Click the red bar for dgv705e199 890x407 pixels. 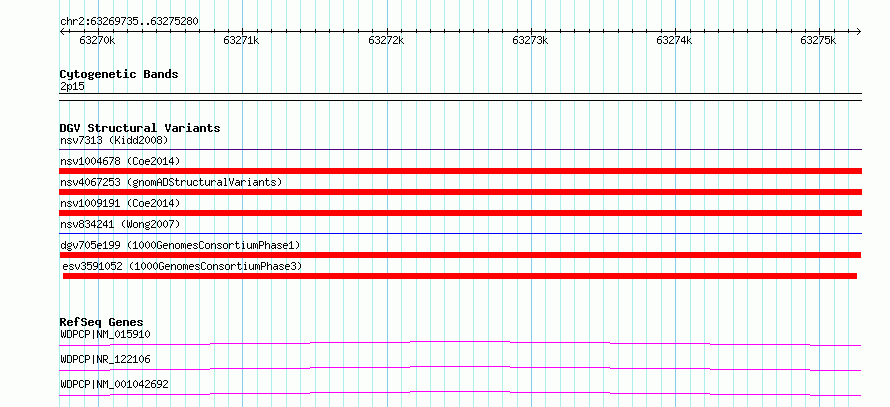[x=460, y=255]
